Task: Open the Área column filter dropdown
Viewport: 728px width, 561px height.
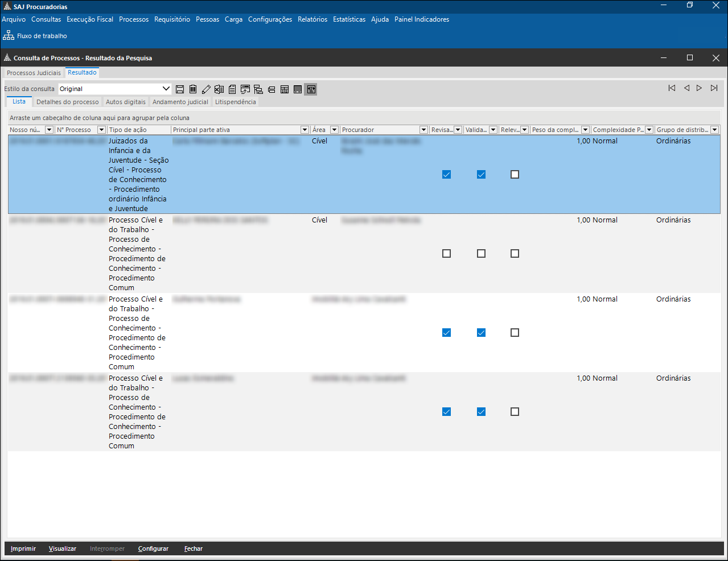Action: click(334, 130)
